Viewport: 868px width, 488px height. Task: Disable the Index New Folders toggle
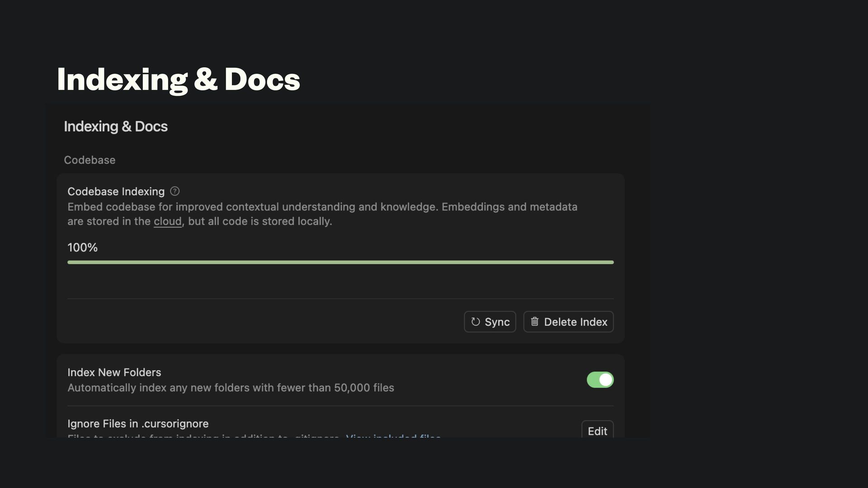599,380
